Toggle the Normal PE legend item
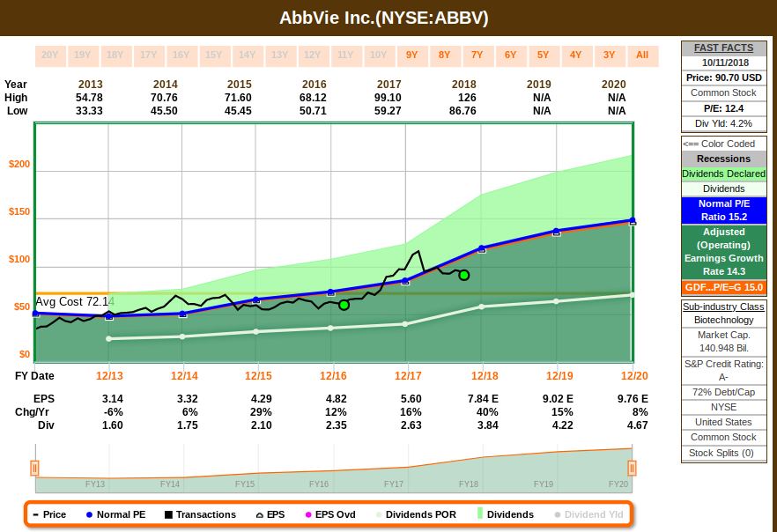The image size is (777, 532). 115,514
